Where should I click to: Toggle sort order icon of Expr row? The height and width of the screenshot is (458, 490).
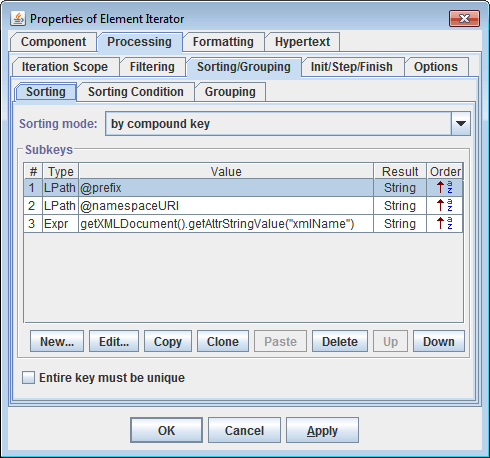(x=445, y=224)
